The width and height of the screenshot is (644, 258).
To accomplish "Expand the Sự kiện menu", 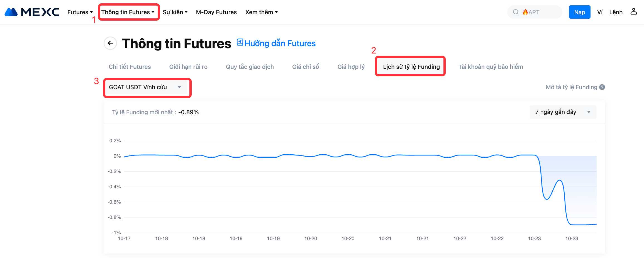I will pyautogui.click(x=175, y=12).
